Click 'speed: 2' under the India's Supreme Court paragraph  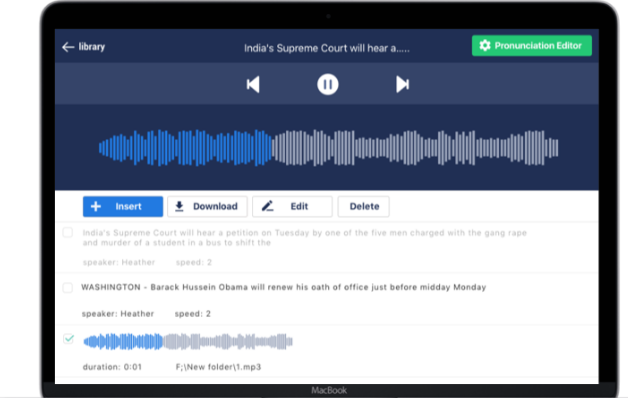[194, 262]
